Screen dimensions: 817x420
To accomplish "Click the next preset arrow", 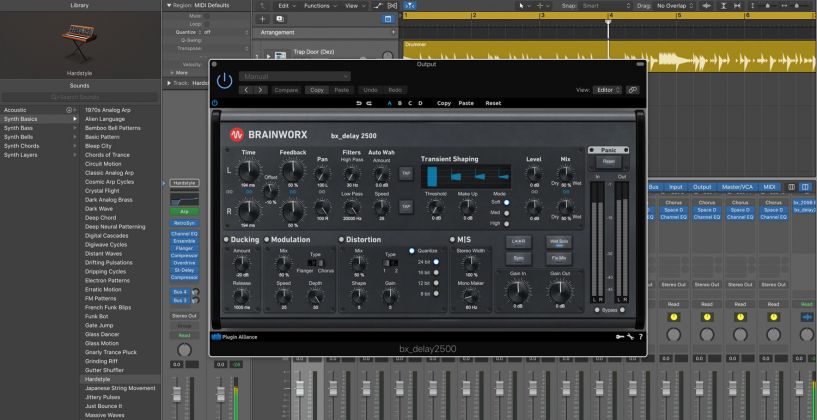I will tap(259, 90).
